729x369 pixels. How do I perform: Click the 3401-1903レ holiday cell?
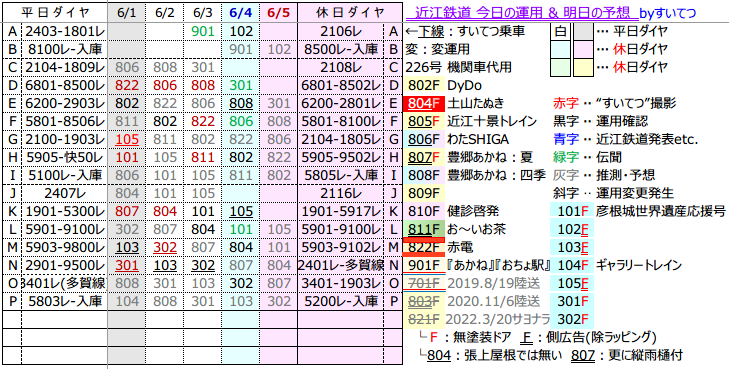pyautogui.click(x=341, y=283)
